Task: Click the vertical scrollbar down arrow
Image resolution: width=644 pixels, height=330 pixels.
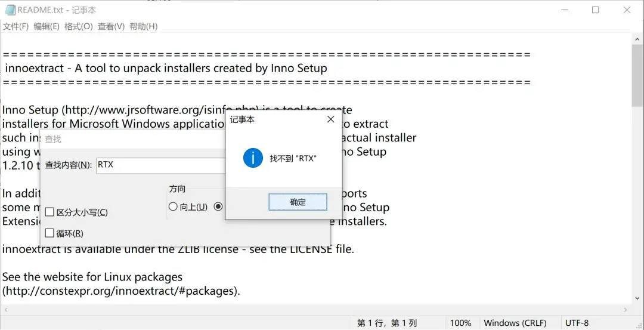Action: [637, 299]
